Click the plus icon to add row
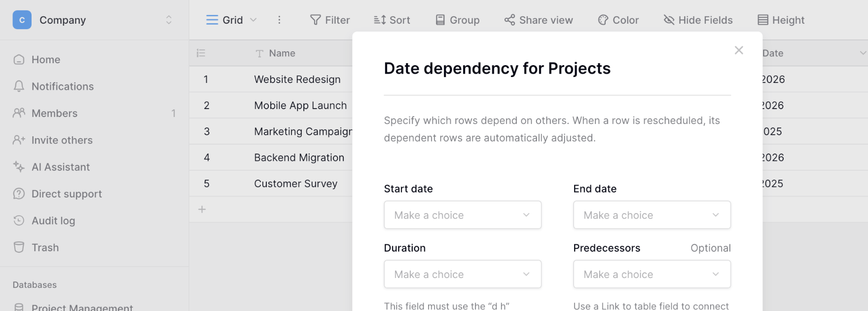Viewport: 868px width, 311px height. coord(202,209)
